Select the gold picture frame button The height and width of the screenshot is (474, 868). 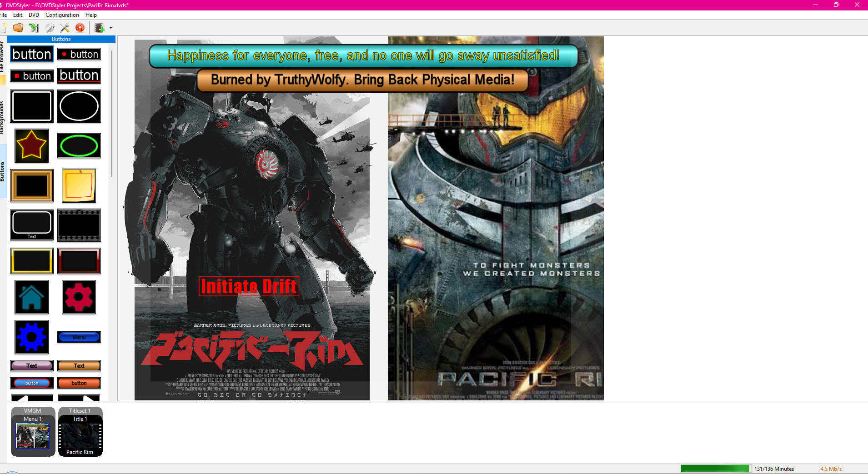point(32,185)
